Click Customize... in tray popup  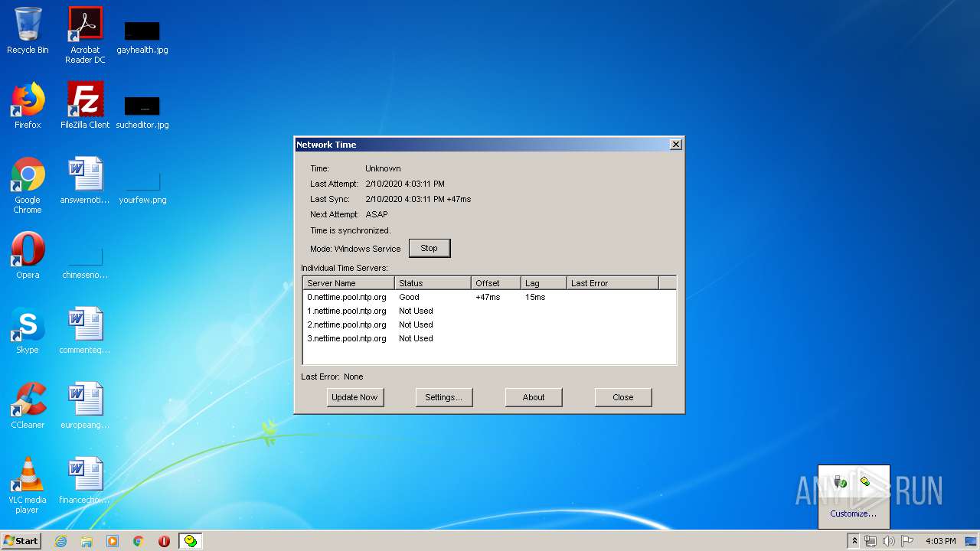(x=854, y=514)
